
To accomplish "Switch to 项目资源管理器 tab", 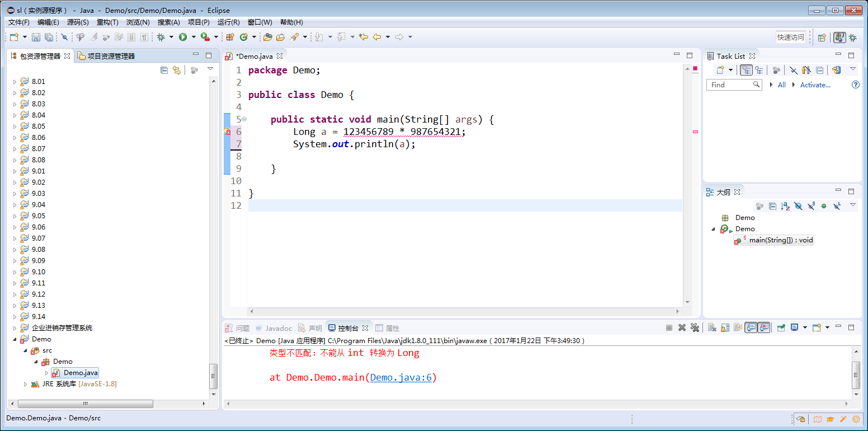I will point(106,56).
